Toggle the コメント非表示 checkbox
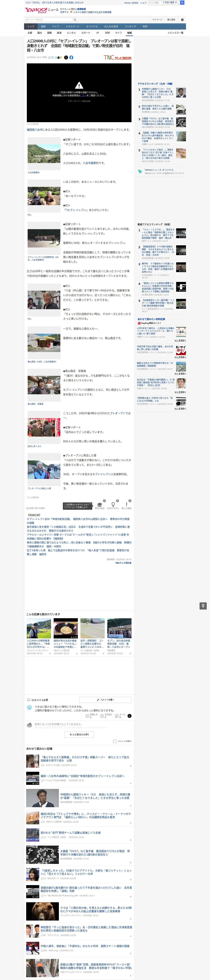 [115, 741]
